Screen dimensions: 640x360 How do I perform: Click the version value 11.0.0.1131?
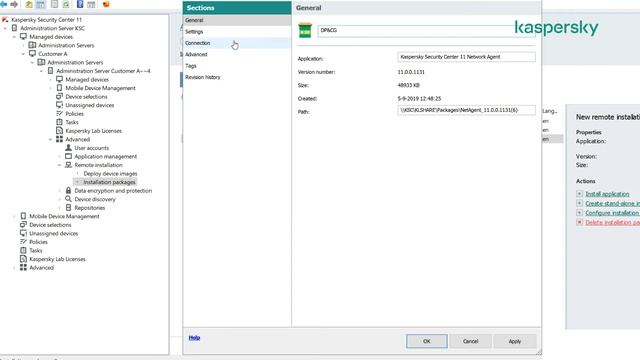(411, 72)
